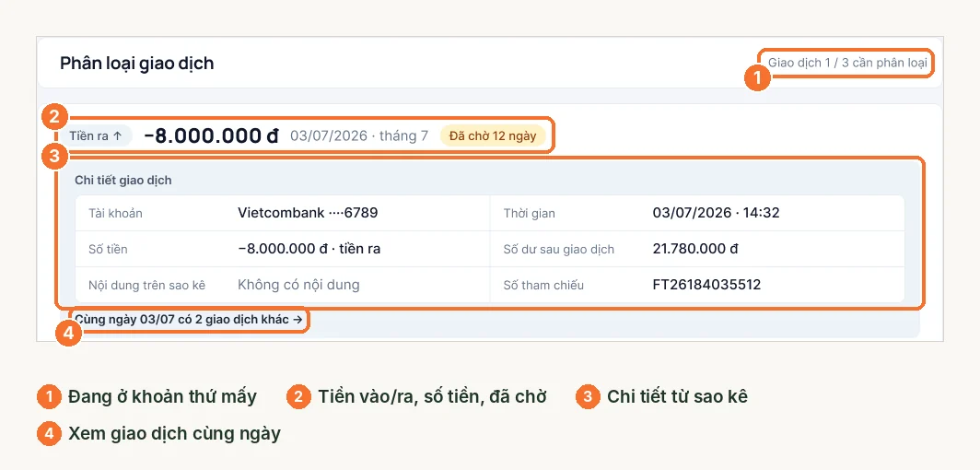Click the 'Phân loại giao dịch' heading
Viewport: 980px width, 470px height.
point(137,63)
